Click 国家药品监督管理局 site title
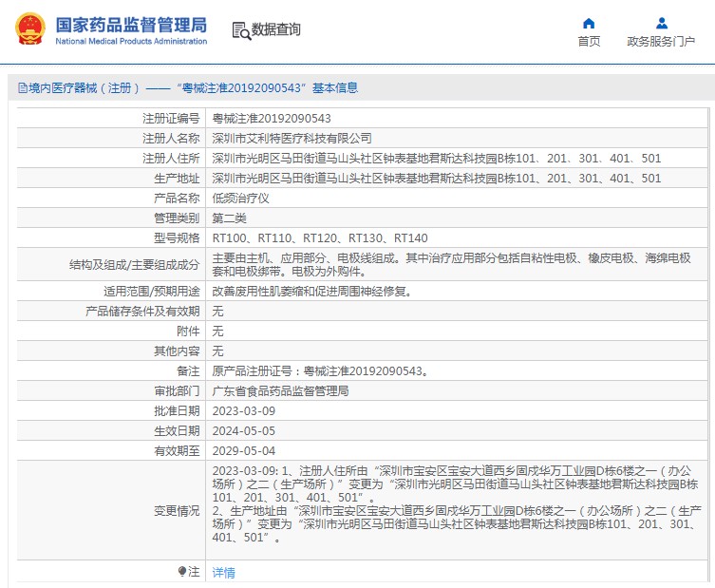 [131, 25]
